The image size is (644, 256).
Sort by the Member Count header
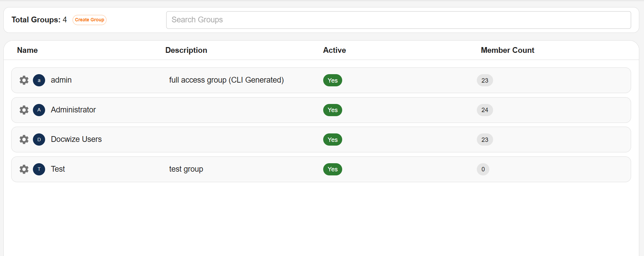(x=507, y=50)
